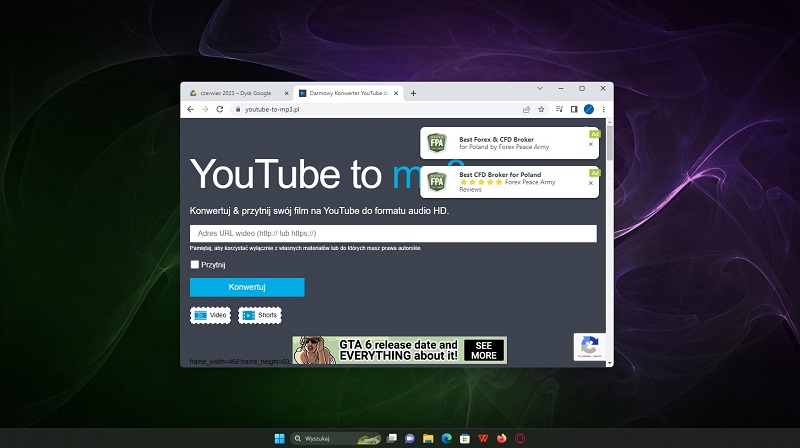Switch to the czerwiec 2023 – Dysk Google tab
Image resolution: width=800 pixels, height=448 pixels.
coord(237,93)
